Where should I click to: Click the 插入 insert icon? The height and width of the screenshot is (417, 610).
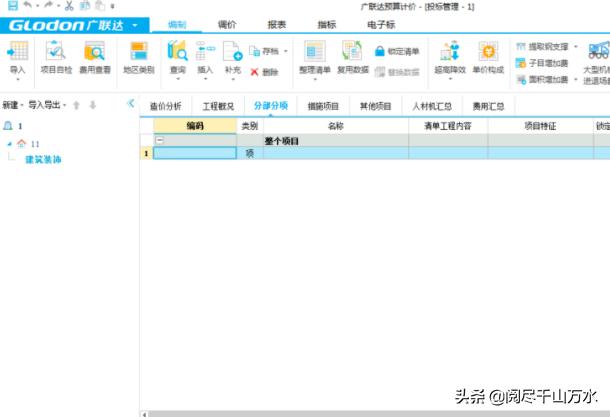click(x=205, y=51)
